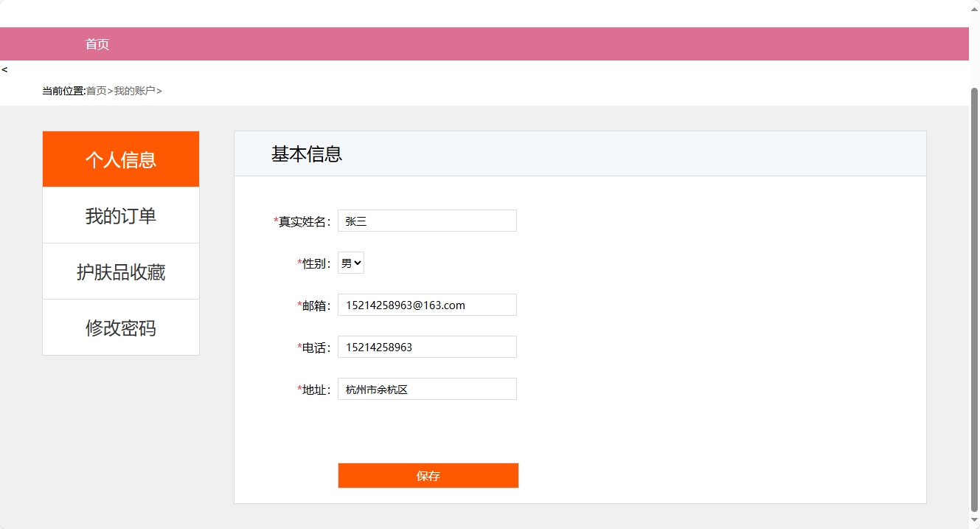Focus the 真实姓名 name input field
Viewport: 980px width, 529px height.
pyautogui.click(x=426, y=220)
